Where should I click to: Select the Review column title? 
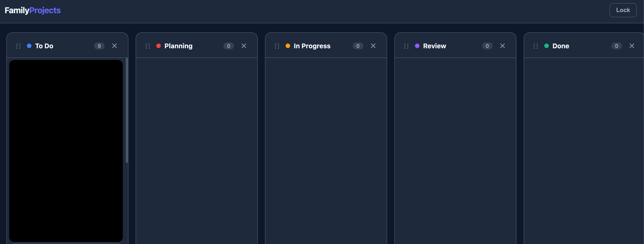coord(434,46)
